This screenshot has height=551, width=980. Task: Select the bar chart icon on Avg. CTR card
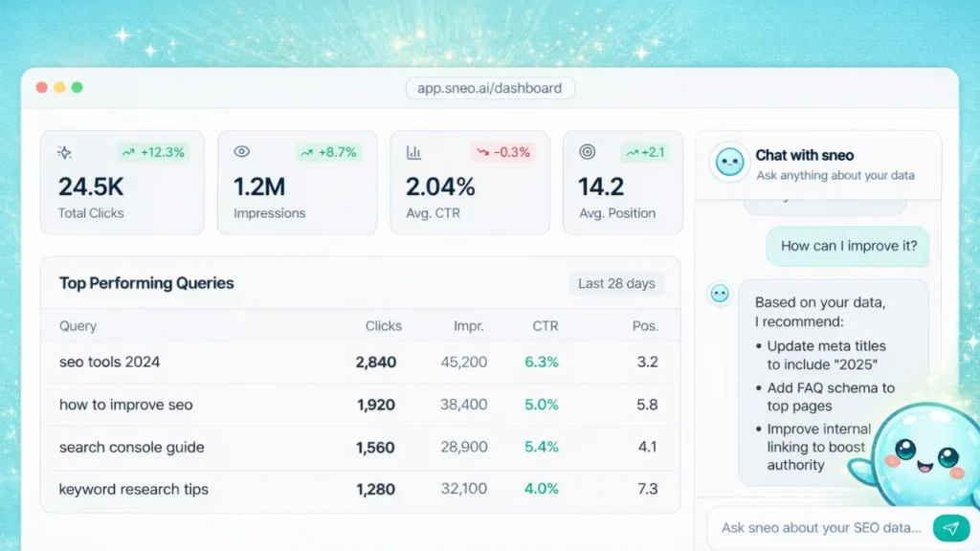coord(413,151)
